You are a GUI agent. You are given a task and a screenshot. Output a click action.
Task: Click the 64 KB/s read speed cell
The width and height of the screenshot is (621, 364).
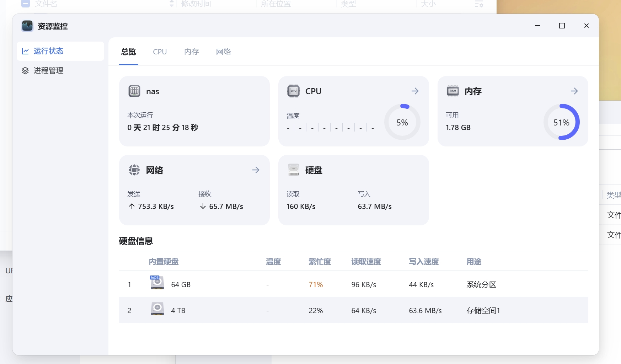[364, 311]
